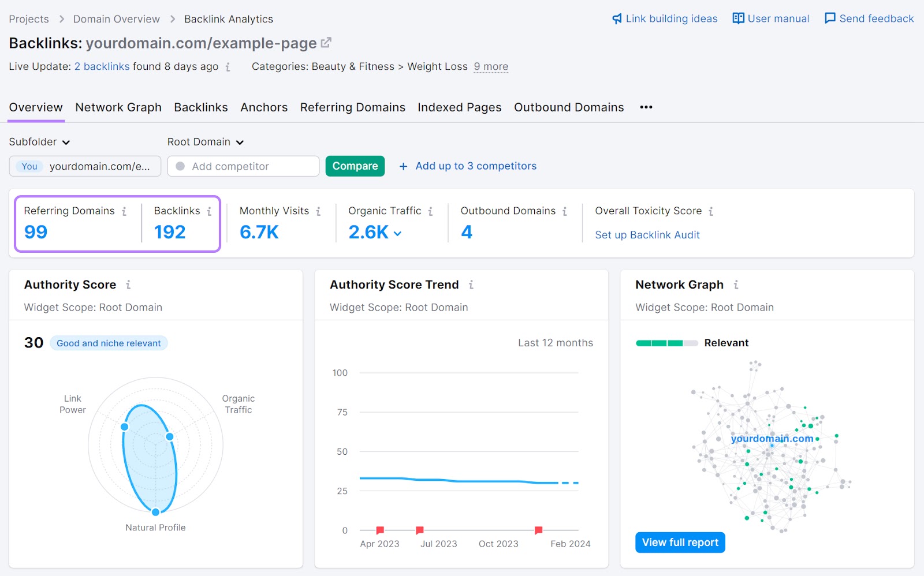Click the Backlink Analytics breadcrumb
Viewport: 924px width, 576px height.
229,19
